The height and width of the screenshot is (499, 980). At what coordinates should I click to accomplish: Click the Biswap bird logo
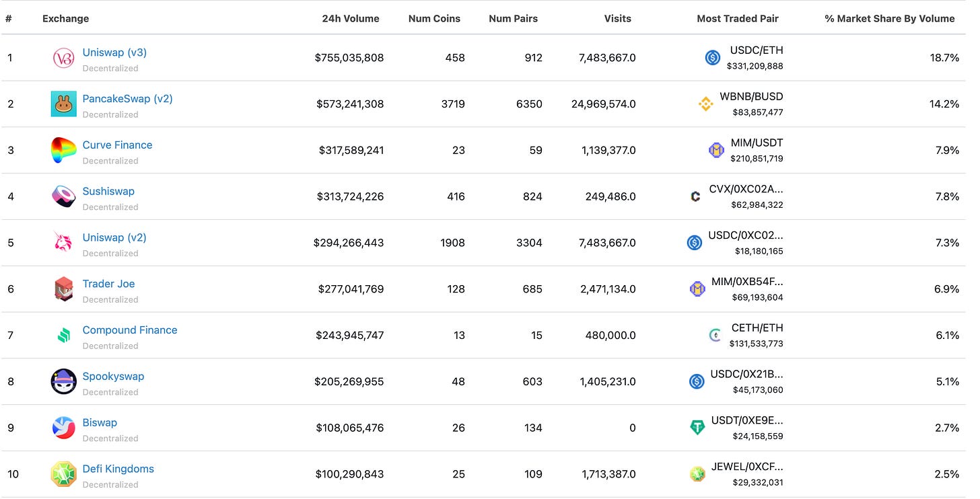coord(63,428)
